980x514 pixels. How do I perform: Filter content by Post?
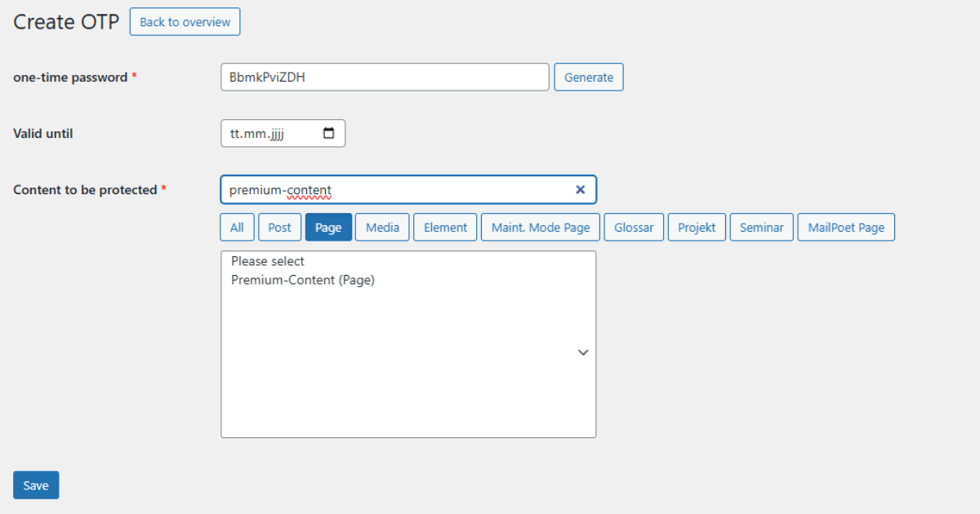click(x=279, y=228)
